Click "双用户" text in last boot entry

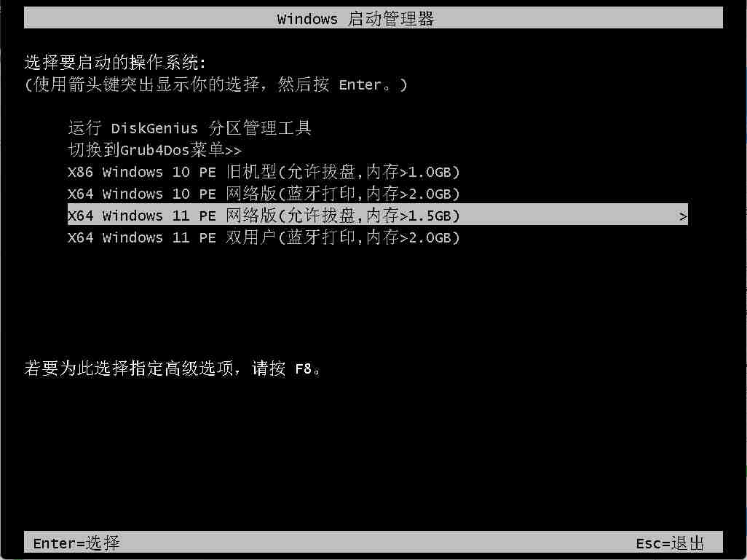(250, 237)
